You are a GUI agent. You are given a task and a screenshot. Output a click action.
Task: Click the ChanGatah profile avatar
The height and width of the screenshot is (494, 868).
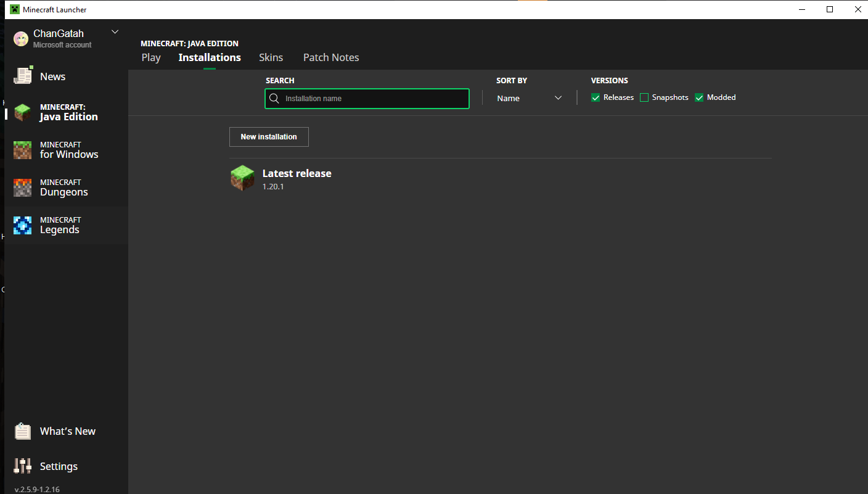[x=21, y=39]
